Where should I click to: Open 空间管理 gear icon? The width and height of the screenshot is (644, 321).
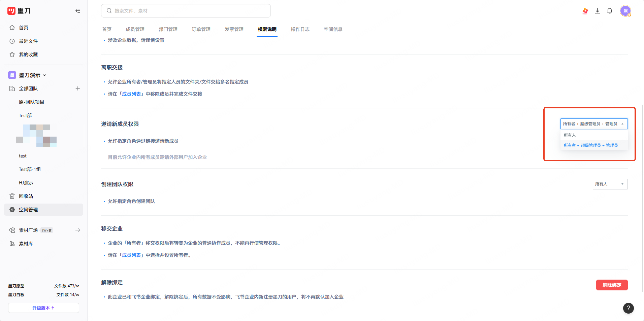12,210
